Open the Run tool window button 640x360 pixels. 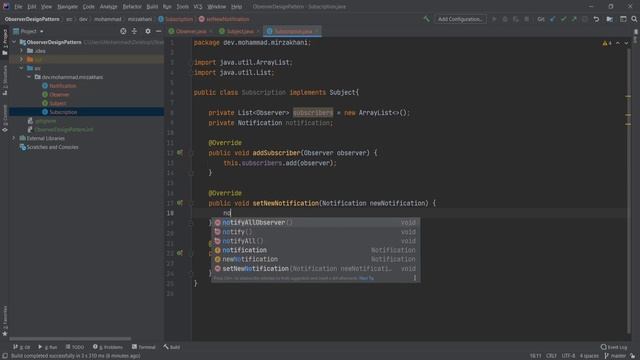48,347
